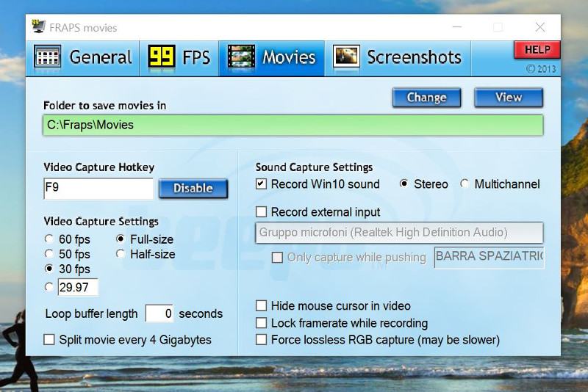Image resolution: width=588 pixels, height=392 pixels.
Task: Open the Gruppo microfoni input device dropdown
Action: [x=399, y=233]
